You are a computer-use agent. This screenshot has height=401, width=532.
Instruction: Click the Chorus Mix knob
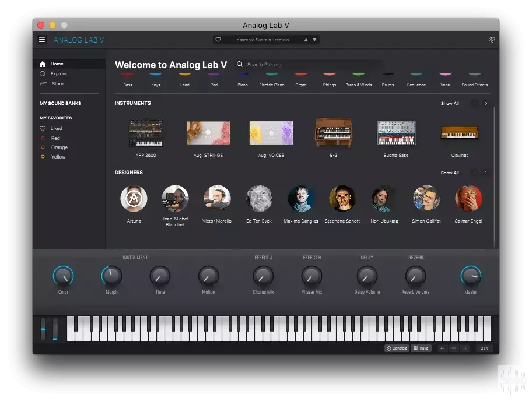pyautogui.click(x=263, y=276)
